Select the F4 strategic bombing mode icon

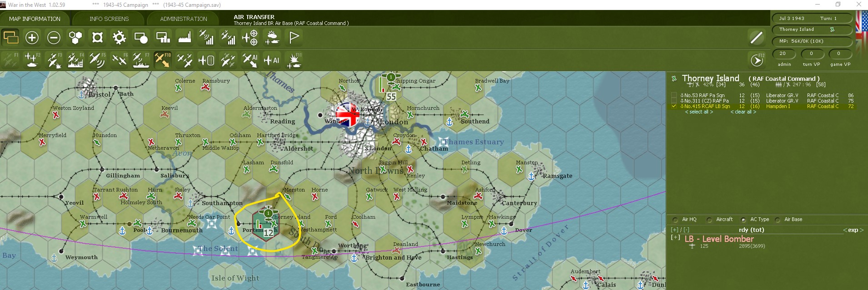[75, 60]
